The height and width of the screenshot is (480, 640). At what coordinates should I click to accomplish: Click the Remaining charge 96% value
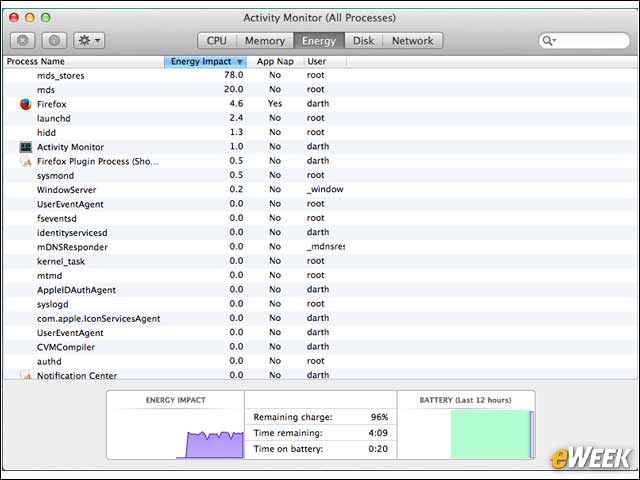pos(379,417)
